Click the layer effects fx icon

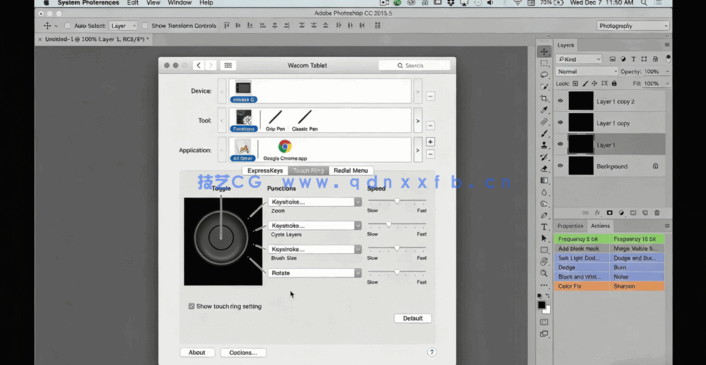[597, 213]
